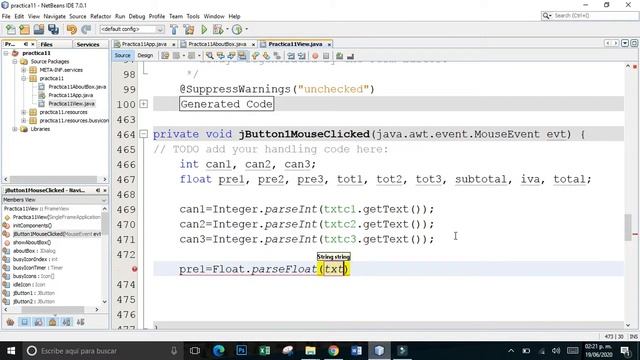The image size is (640, 360).
Task: Select Practica11App.java in project tree
Action: [70, 95]
